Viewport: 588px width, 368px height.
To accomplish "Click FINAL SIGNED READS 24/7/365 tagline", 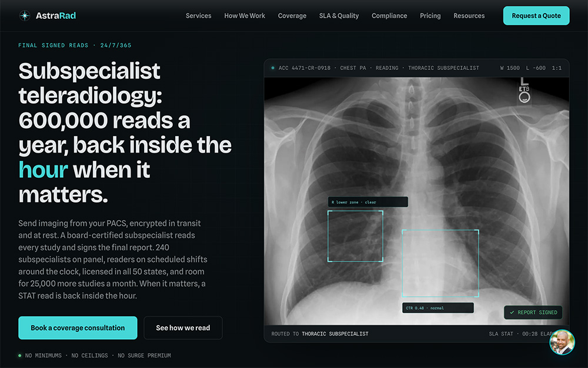I will click(75, 45).
